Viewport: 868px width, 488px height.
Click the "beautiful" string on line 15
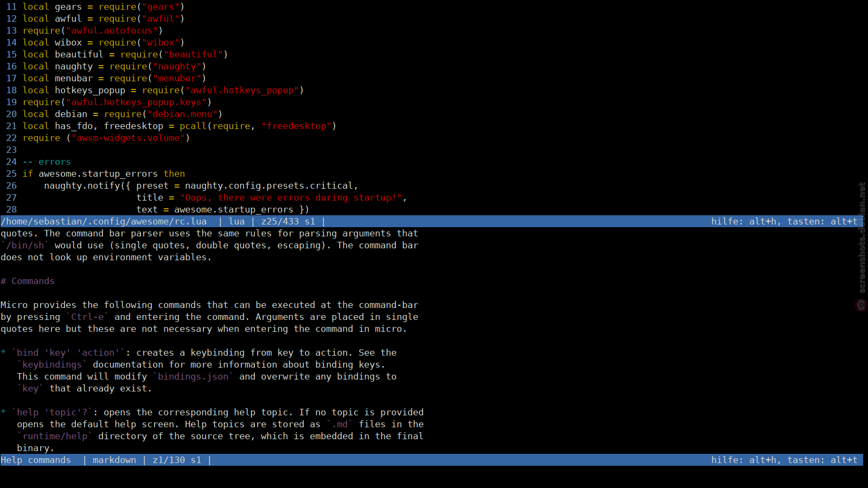193,54
